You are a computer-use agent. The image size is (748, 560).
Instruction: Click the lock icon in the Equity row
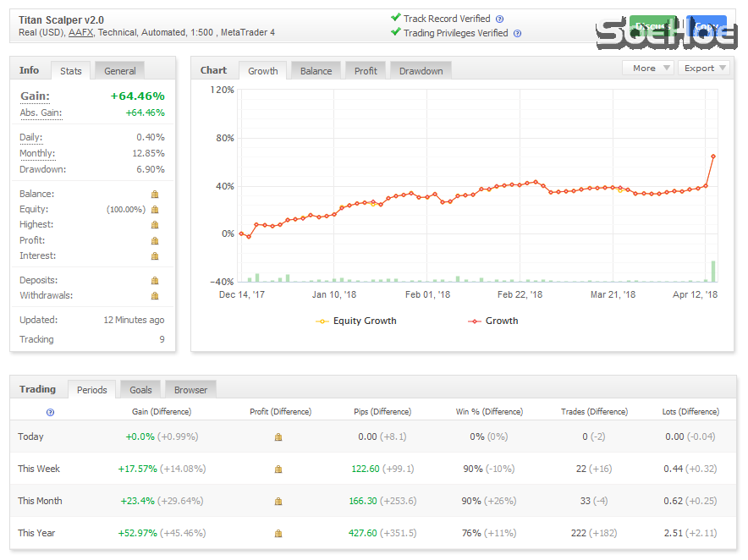point(155,210)
